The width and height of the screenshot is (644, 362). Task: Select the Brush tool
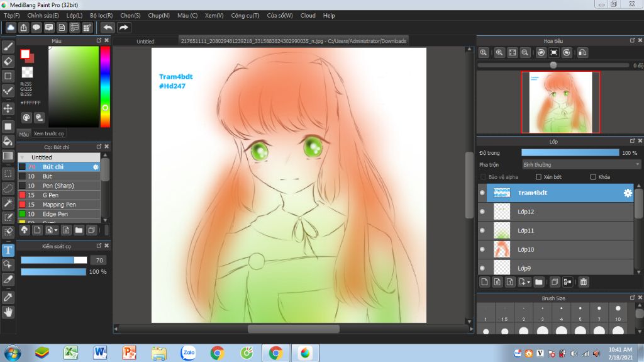pos(8,47)
